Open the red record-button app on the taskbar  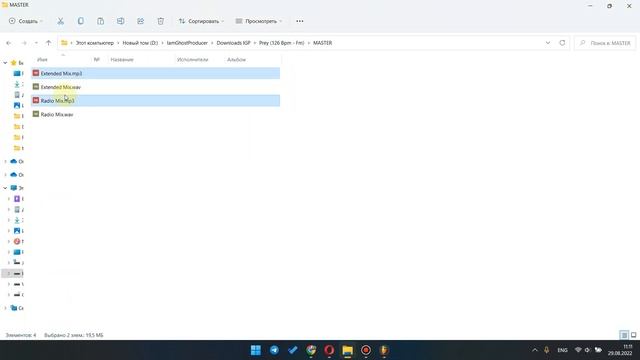(x=366, y=350)
